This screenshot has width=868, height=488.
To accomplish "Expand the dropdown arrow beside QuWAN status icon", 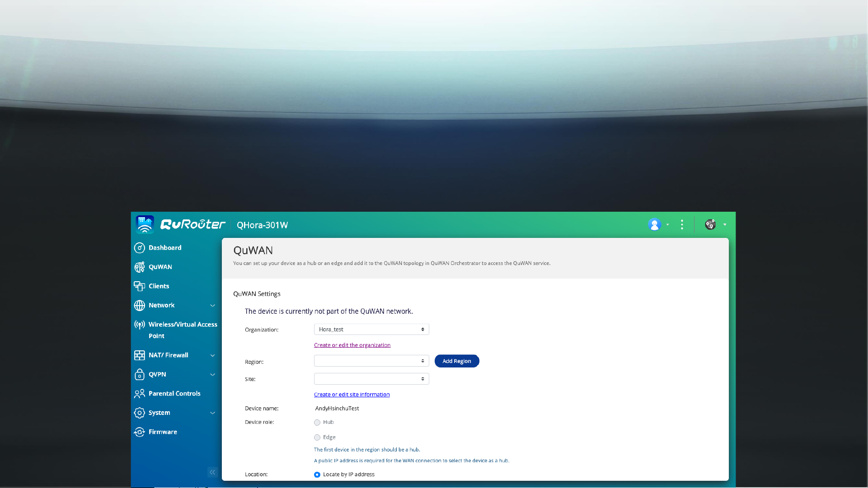I will pos(725,225).
